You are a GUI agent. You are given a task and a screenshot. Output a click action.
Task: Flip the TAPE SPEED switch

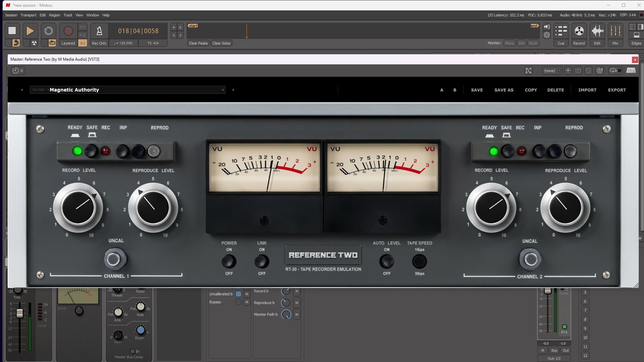[x=419, y=261]
